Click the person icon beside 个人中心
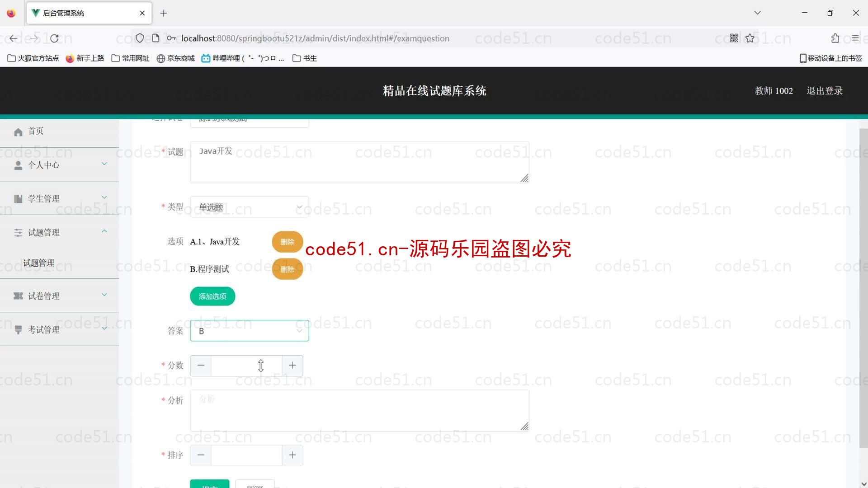868x488 pixels. tap(18, 165)
